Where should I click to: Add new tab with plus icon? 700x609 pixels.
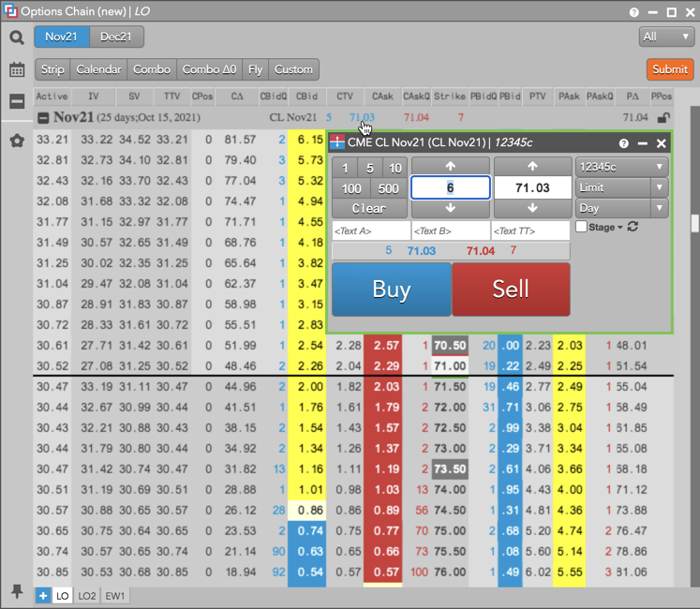click(x=43, y=595)
